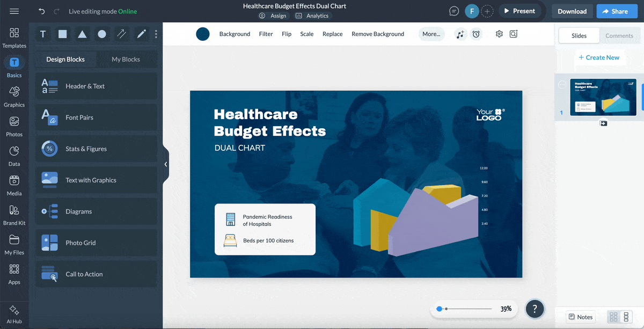The image size is (644, 329).
Task: Click the Remove Background option
Action: point(377,34)
